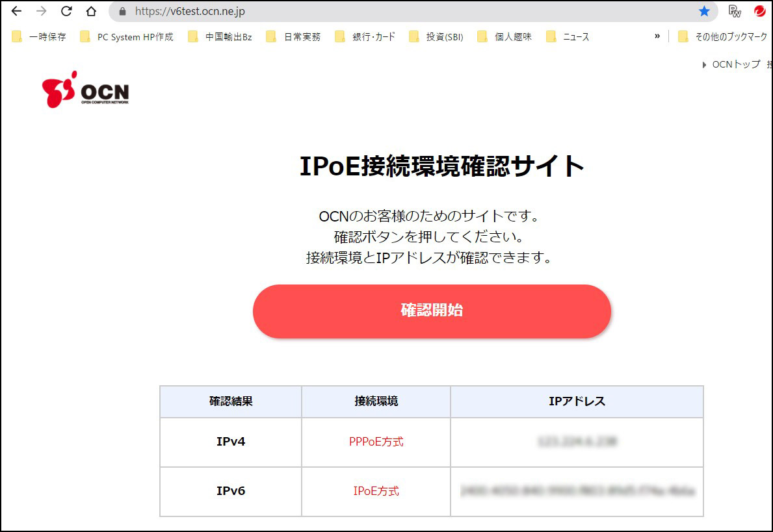Screen dimensions: 773x532
Task: Go back to the previous page
Action: click(x=16, y=11)
